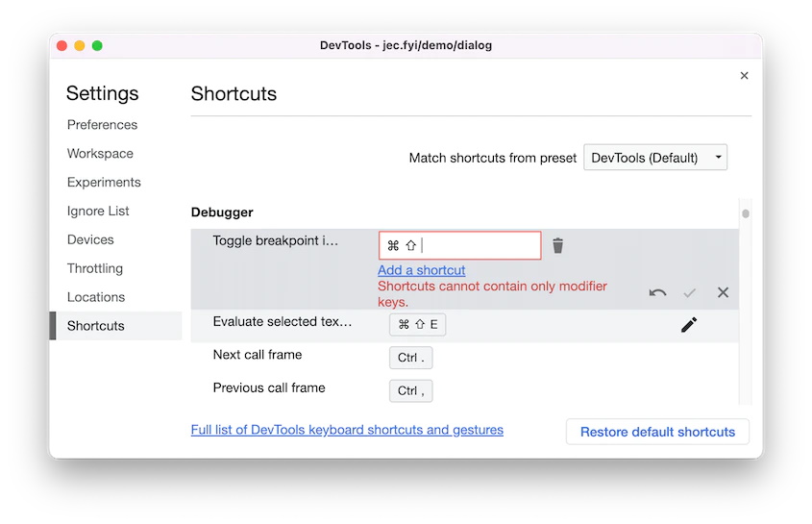Image resolution: width=812 pixels, height=524 pixels.
Task: Click the Add a shortcut link
Action: 422,270
